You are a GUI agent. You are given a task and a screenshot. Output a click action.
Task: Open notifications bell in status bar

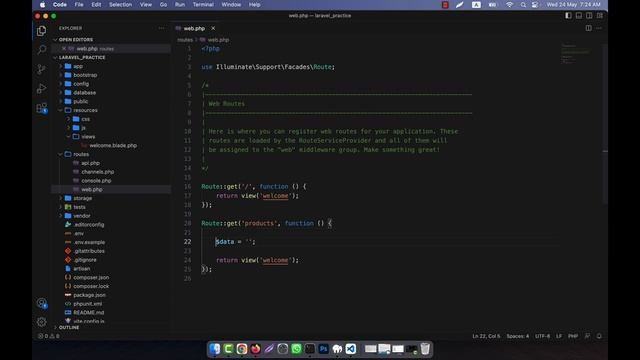click(x=599, y=336)
